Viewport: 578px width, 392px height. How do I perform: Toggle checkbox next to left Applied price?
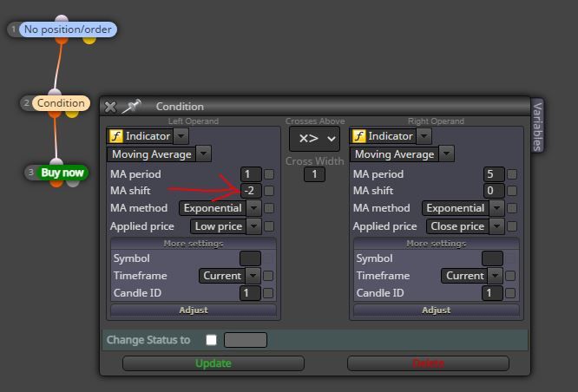[x=269, y=226]
